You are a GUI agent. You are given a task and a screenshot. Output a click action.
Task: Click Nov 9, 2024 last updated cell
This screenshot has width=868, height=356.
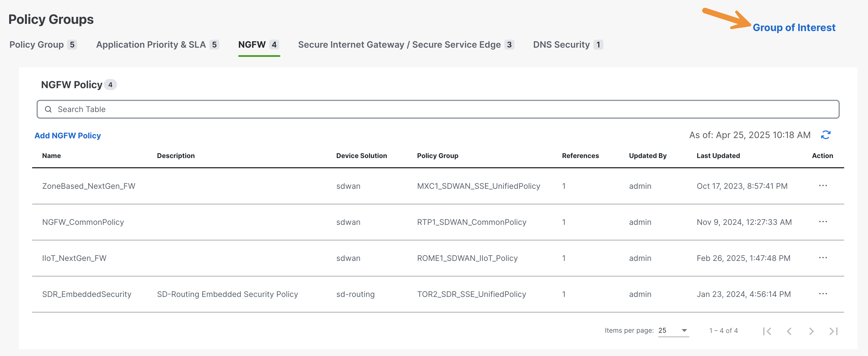pos(744,222)
